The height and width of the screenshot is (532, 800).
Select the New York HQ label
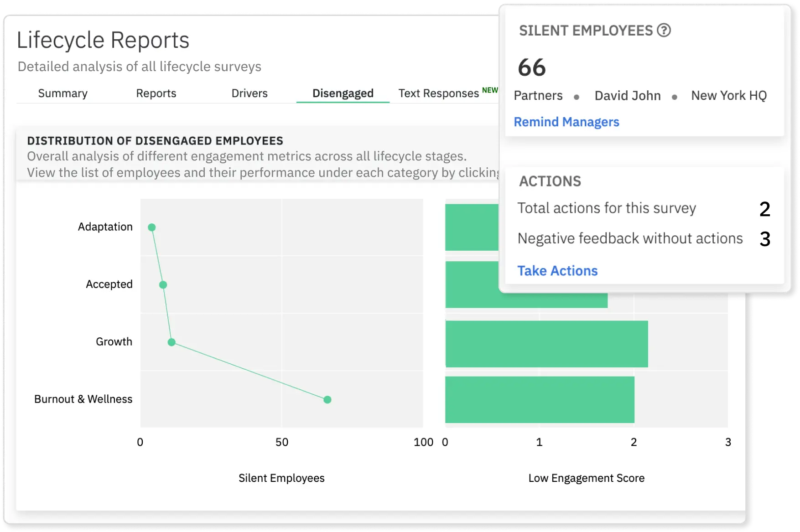coord(728,95)
